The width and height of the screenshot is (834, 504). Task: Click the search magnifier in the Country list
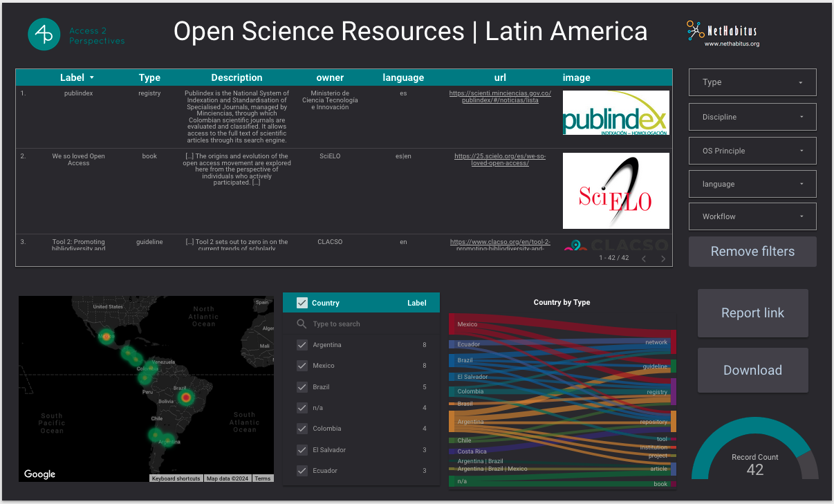pyautogui.click(x=301, y=324)
